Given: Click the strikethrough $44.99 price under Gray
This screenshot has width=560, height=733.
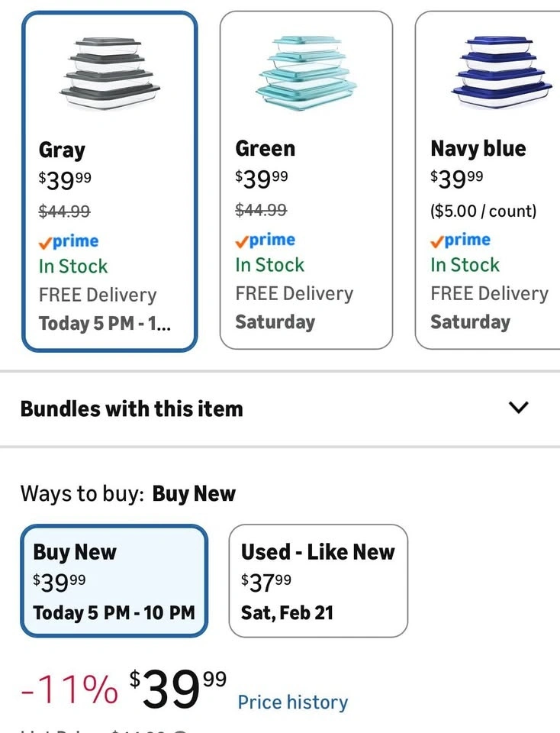Looking at the screenshot, I should tap(64, 211).
